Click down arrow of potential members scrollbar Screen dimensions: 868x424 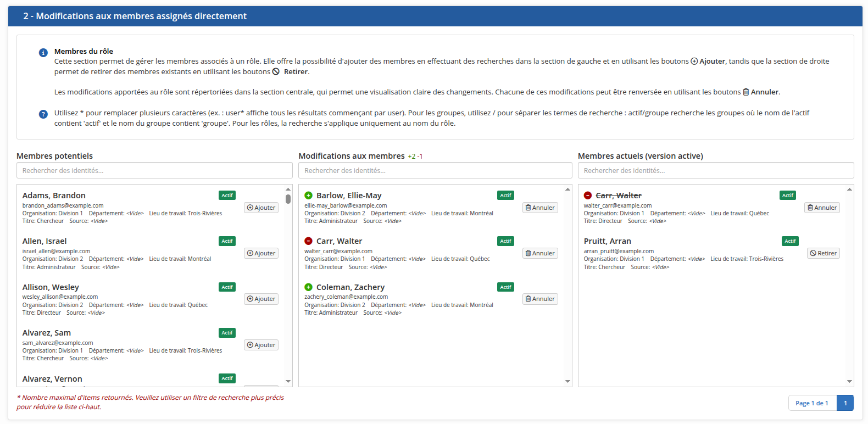pos(288,381)
